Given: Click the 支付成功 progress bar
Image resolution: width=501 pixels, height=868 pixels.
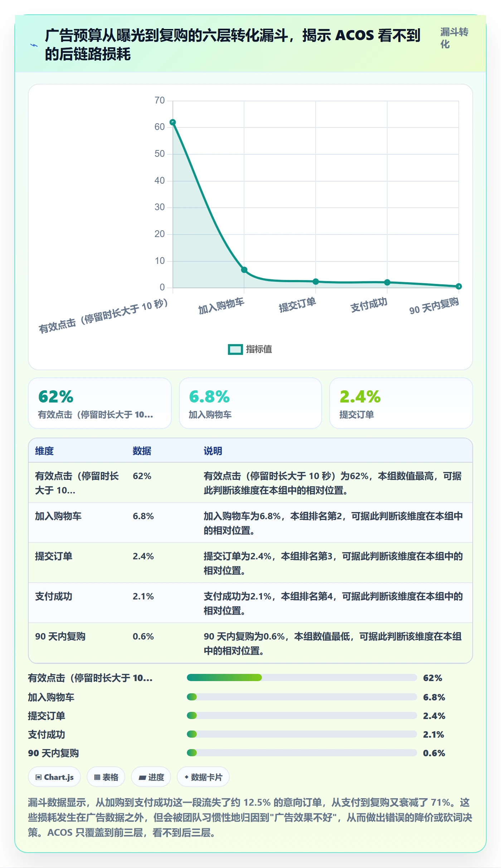Looking at the screenshot, I should [x=302, y=734].
